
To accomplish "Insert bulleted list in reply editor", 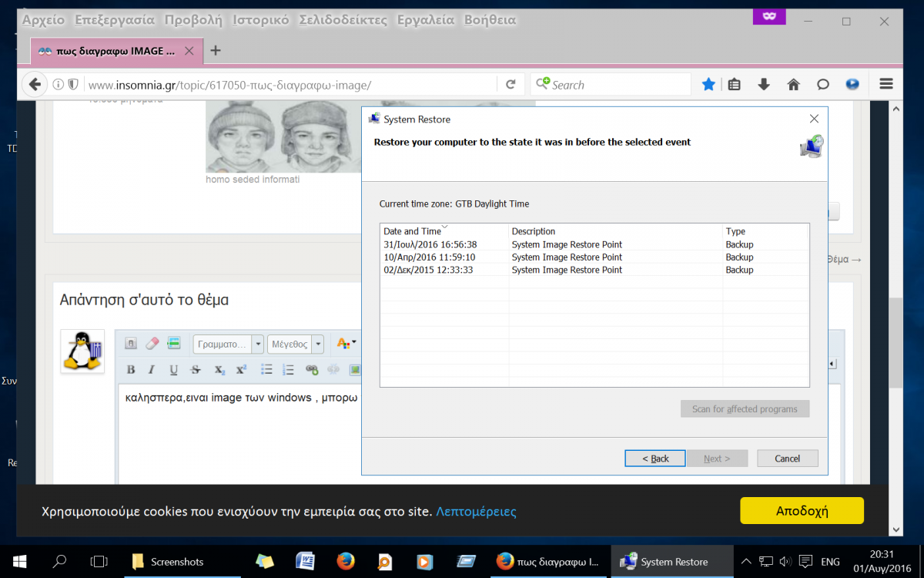I will click(266, 370).
